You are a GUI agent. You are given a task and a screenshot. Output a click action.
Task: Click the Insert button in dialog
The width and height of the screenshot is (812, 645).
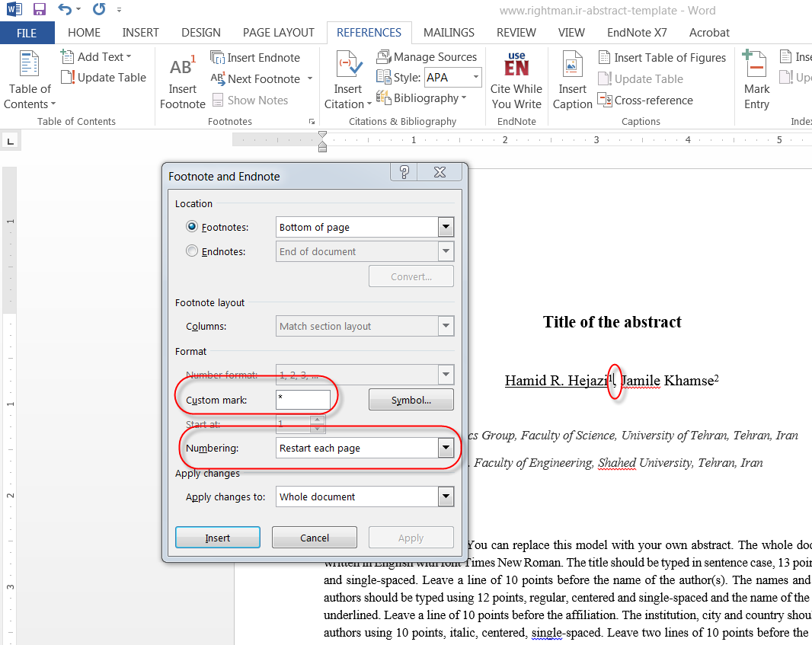click(217, 538)
